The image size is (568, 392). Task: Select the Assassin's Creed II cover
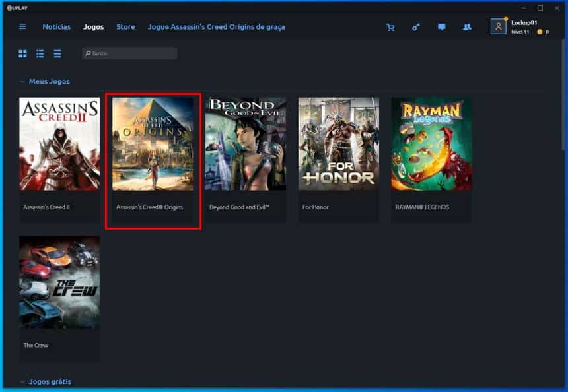click(59, 144)
